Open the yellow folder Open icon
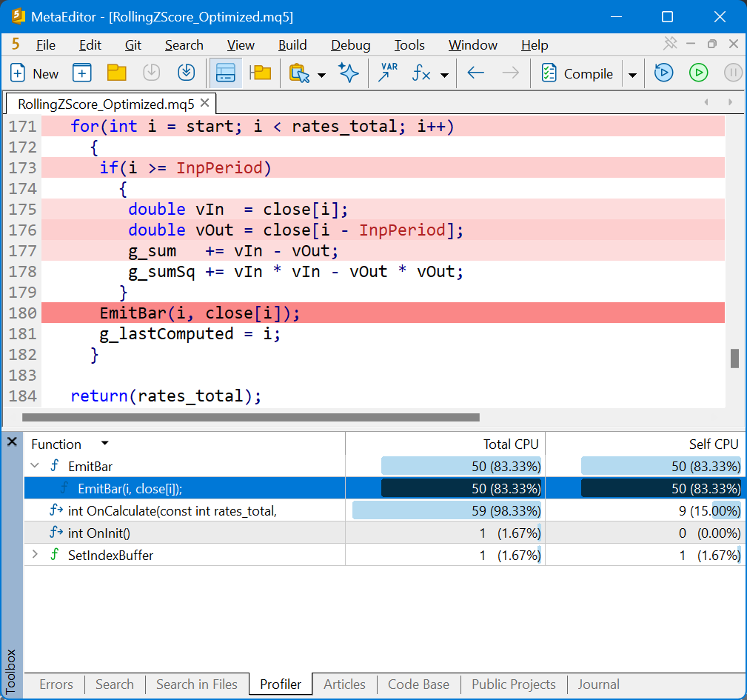This screenshot has width=747, height=700. 116,73
